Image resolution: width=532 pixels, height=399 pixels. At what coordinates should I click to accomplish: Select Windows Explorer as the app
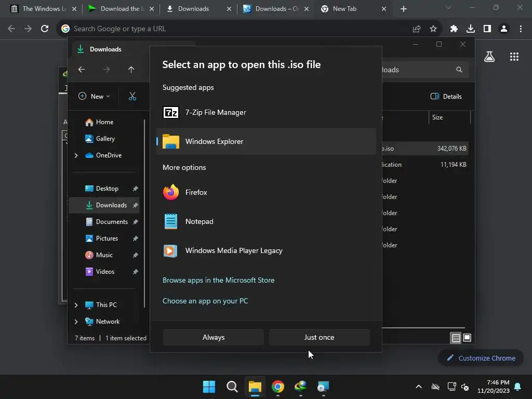(265, 141)
